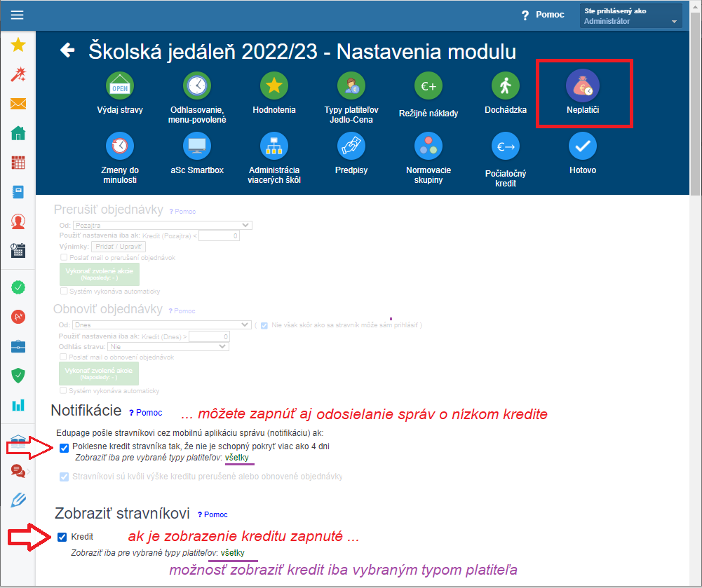Toggle Systém vykonáva automaticky under Obnoviť objednávky

pyautogui.click(x=62, y=390)
